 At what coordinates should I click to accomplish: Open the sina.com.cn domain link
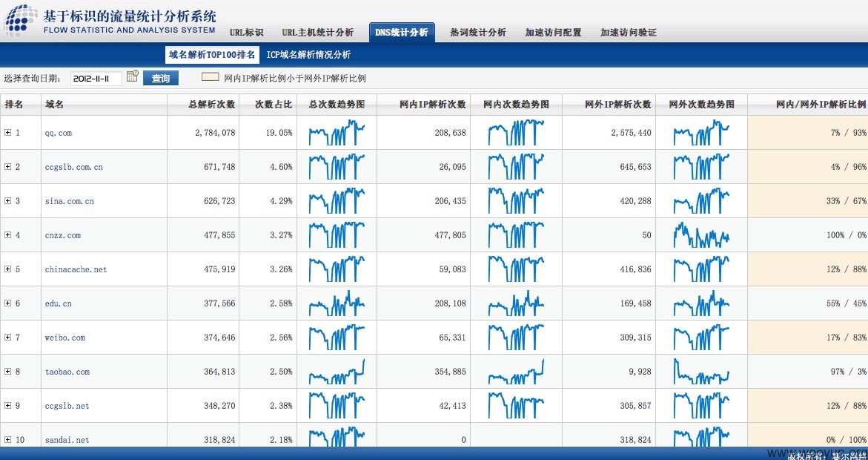tap(69, 201)
